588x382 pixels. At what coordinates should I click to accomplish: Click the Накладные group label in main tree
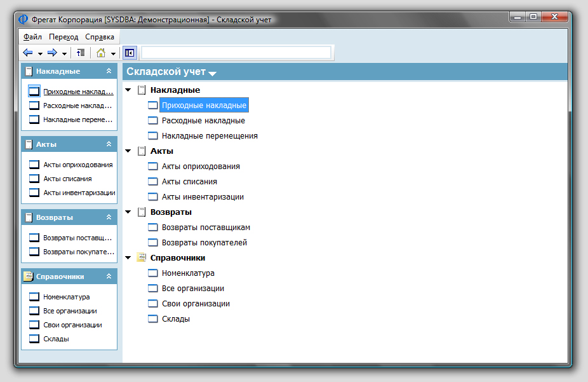175,90
